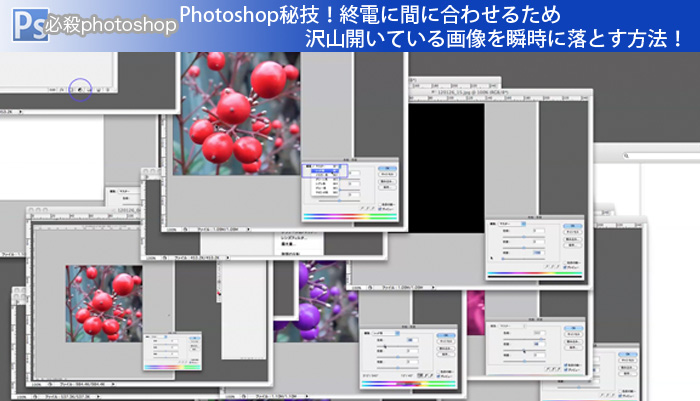Choose add-to-sample eyedropper in dialog beside purple berries
700x401 pixels.
[x=426, y=376]
